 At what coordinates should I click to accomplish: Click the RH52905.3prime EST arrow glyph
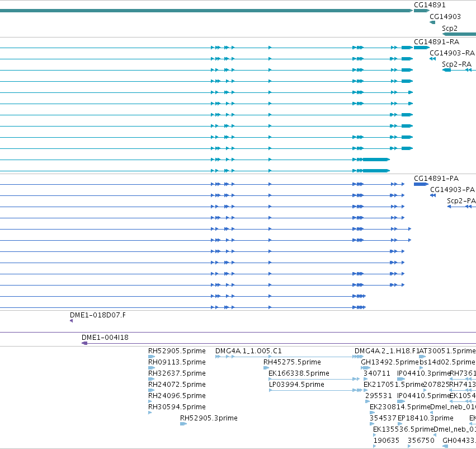point(183,424)
